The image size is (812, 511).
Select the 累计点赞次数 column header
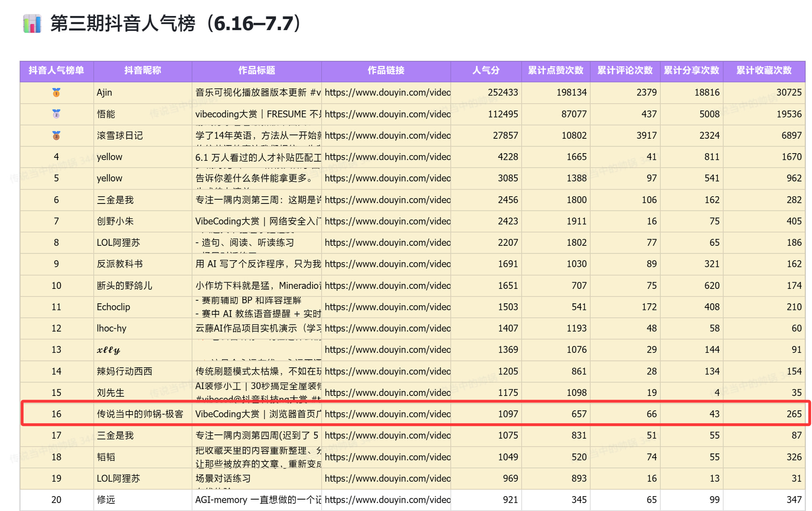[x=556, y=71]
